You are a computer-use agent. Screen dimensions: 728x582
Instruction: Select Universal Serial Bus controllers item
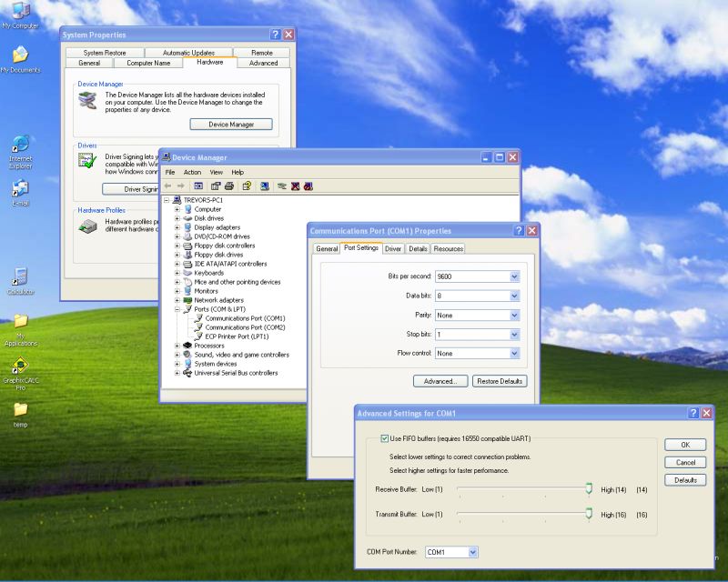point(236,373)
